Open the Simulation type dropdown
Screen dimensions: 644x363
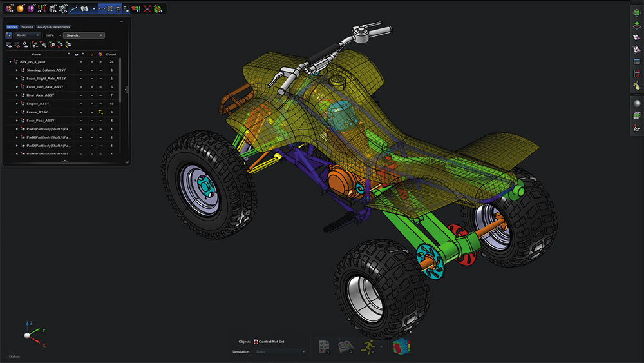pos(280,351)
